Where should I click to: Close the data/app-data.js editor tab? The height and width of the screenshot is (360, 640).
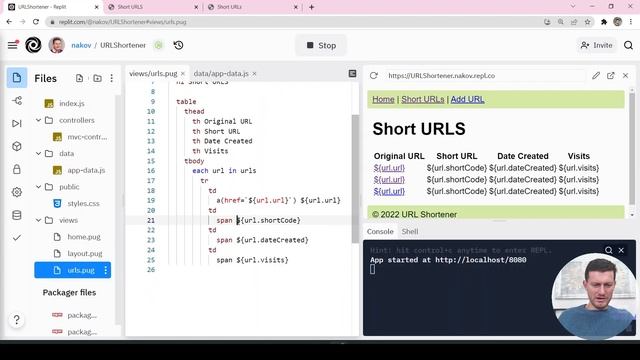(254, 73)
